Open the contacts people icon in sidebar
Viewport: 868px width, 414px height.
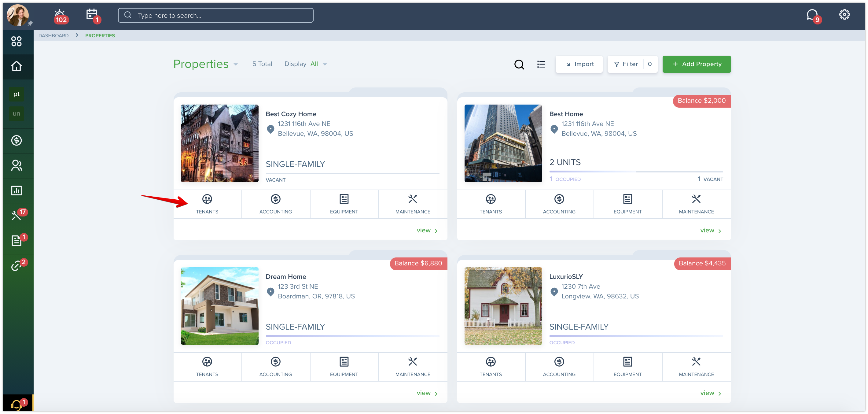17,165
